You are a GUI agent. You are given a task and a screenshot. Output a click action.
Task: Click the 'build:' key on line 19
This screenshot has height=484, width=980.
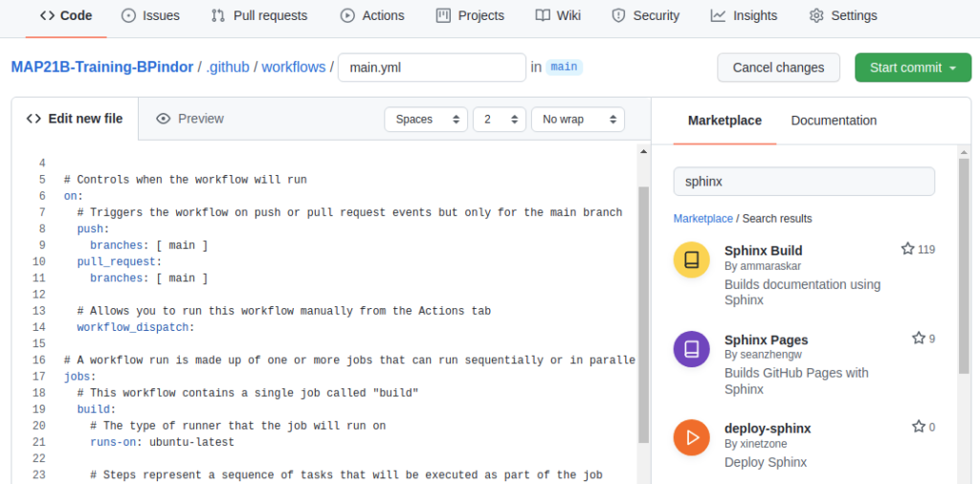[x=97, y=409]
